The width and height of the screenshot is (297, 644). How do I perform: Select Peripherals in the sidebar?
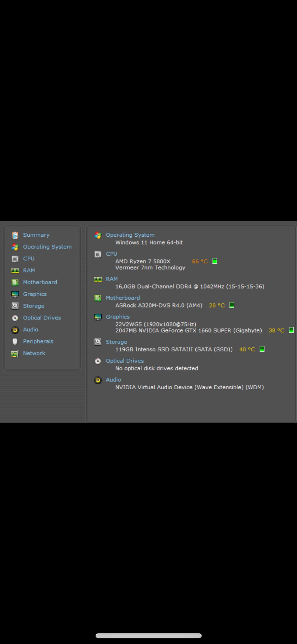[x=38, y=341]
